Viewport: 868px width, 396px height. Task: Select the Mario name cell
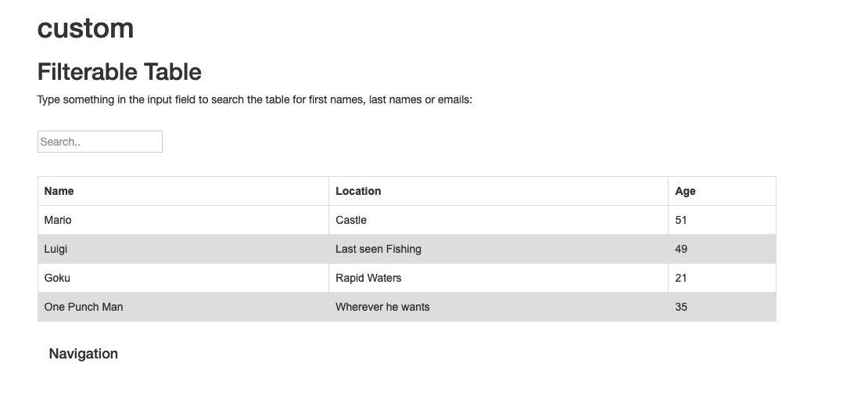58,220
